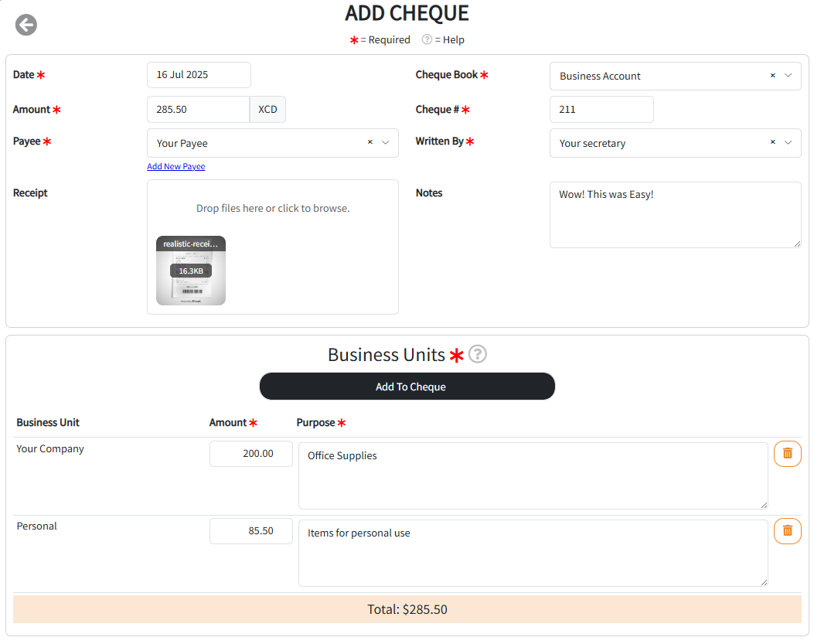Delete the Personal business unit row
Viewport: 814px width, 644px height.
coord(787,531)
